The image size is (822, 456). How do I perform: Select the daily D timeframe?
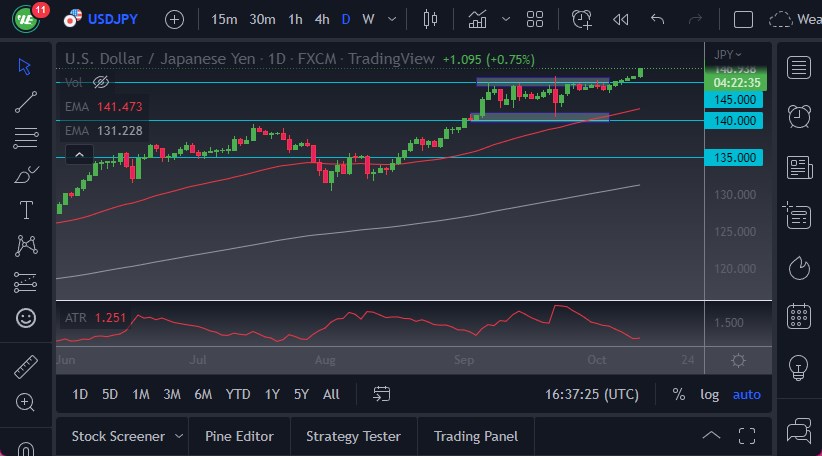click(345, 19)
